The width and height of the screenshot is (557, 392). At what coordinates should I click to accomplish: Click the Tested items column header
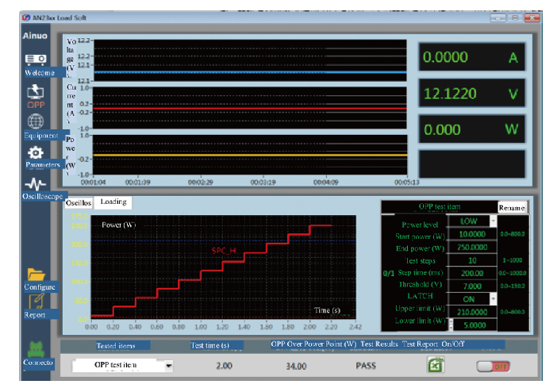tap(116, 345)
